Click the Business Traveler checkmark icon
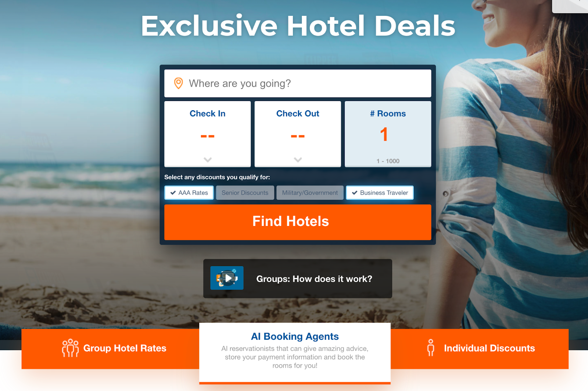This screenshot has width=588, height=391. 355,193
